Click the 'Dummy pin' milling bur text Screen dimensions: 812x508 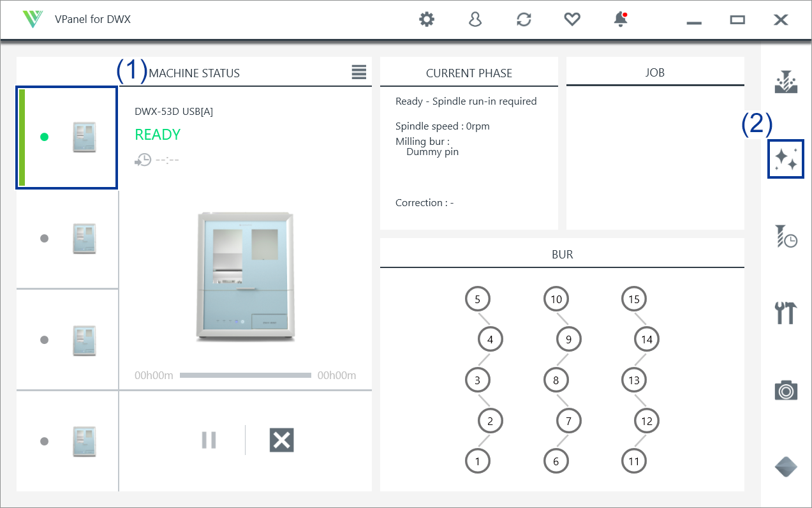[x=432, y=152]
